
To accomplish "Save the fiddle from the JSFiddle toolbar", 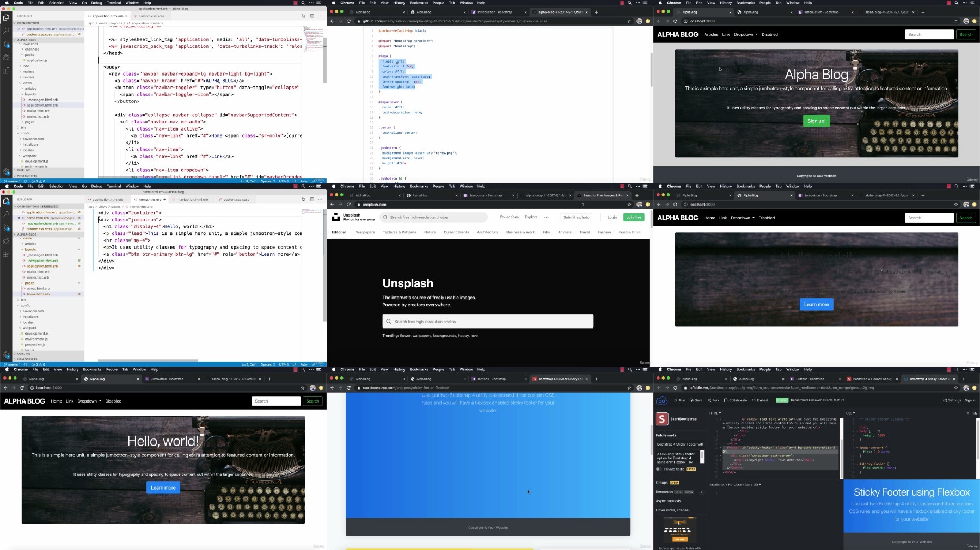I will click(x=696, y=400).
